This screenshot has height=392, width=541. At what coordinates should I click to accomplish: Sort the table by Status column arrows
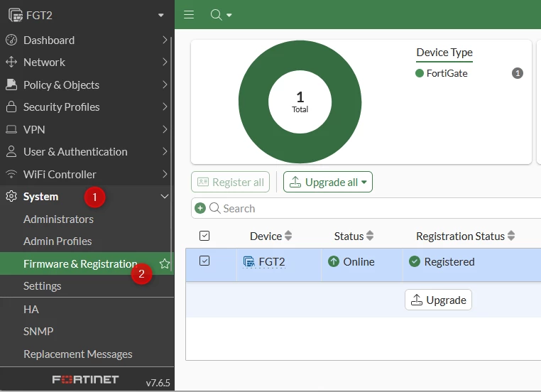(x=370, y=236)
